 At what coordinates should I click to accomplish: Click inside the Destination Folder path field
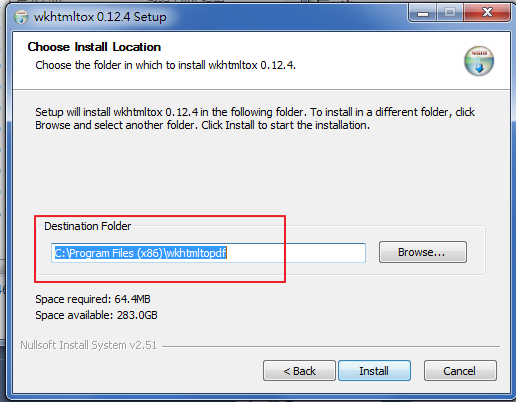208,253
